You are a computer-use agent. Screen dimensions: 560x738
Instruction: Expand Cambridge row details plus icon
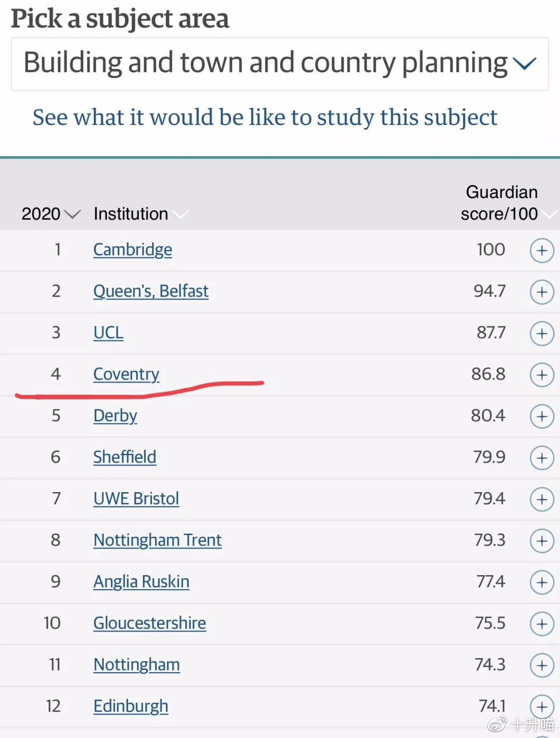coord(542,250)
